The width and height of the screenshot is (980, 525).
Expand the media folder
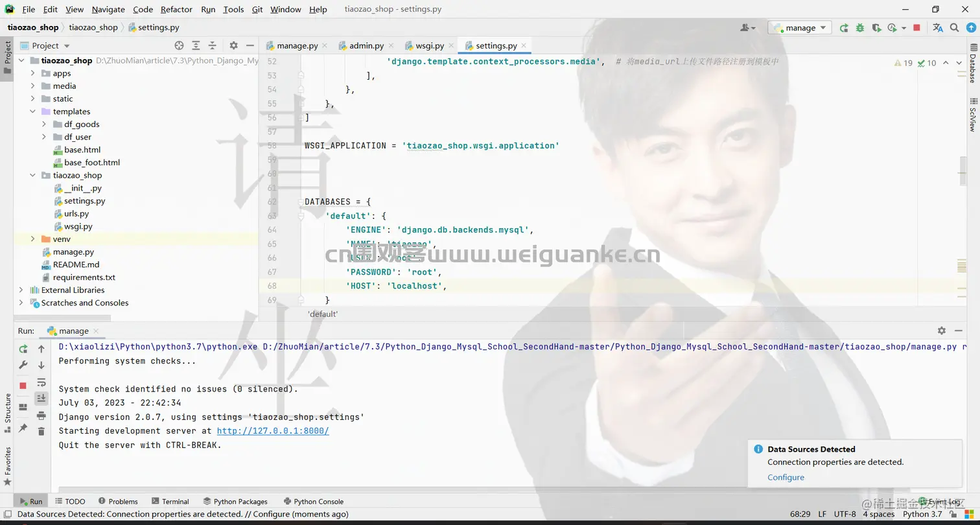pos(33,86)
